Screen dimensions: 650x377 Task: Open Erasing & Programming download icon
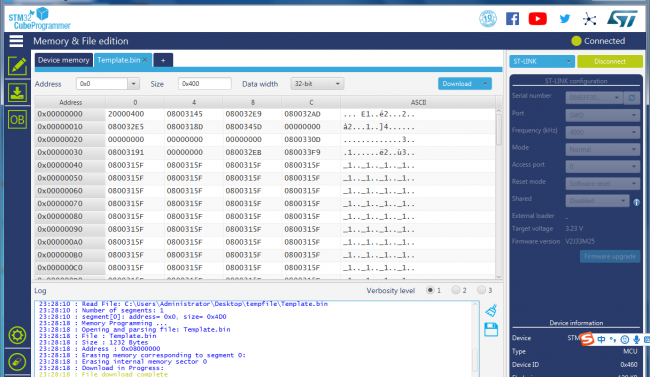17,92
